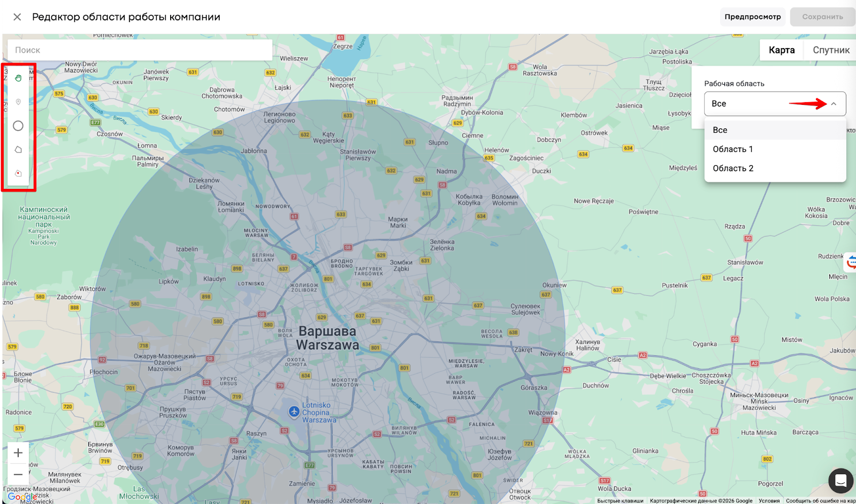Choose the polygon drawing tool

click(x=18, y=149)
